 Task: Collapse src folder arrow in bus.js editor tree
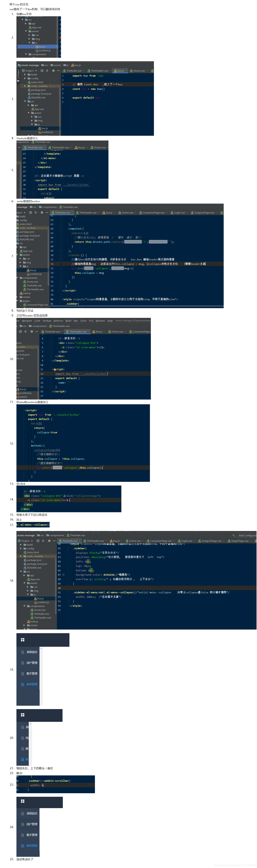point(25,101)
